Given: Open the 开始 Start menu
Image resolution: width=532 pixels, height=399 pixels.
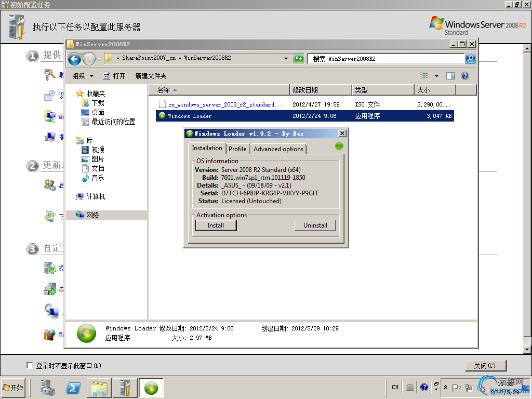Looking at the screenshot, I should [x=13, y=388].
